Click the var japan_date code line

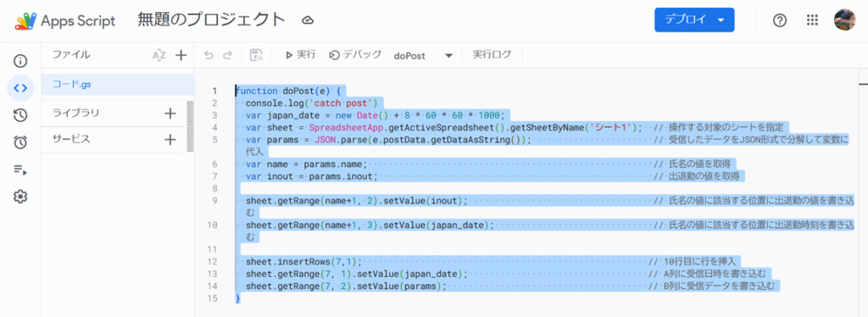pos(376,115)
